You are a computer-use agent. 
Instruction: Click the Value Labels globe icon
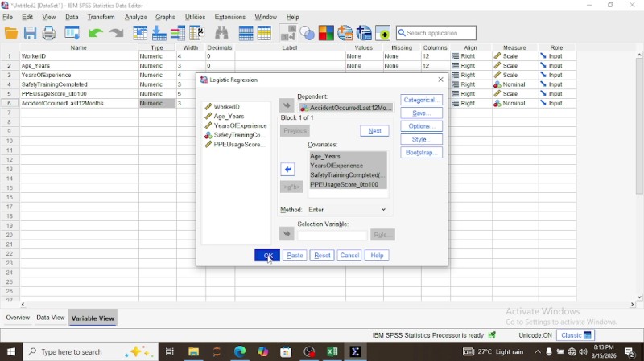click(x=345, y=33)
